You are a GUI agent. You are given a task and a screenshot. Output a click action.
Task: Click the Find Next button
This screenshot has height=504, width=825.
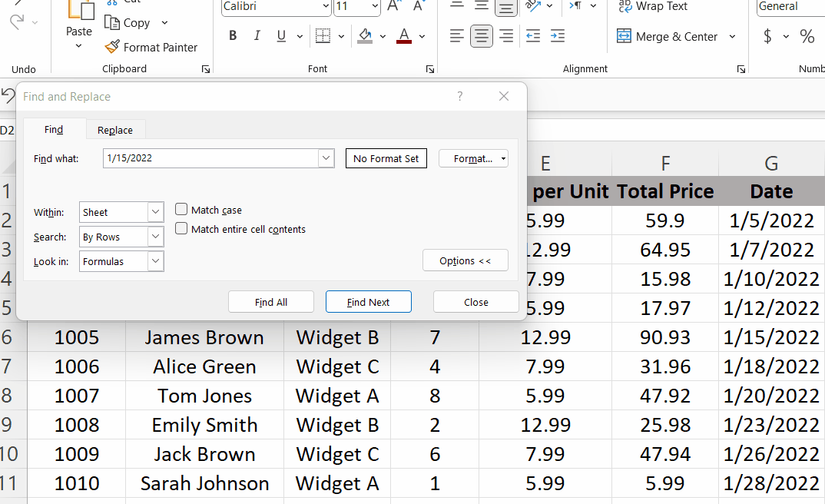click(x=368, y=302)
